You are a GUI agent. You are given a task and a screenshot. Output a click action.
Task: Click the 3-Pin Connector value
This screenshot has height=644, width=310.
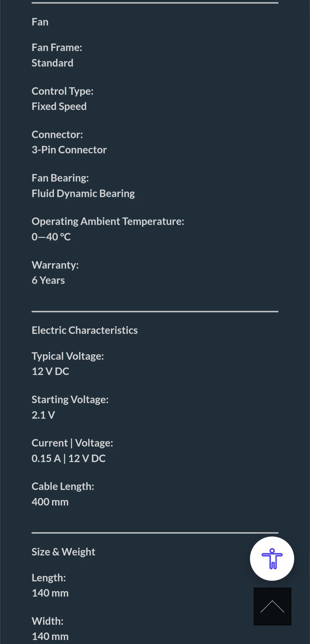(x=69, y=150)
